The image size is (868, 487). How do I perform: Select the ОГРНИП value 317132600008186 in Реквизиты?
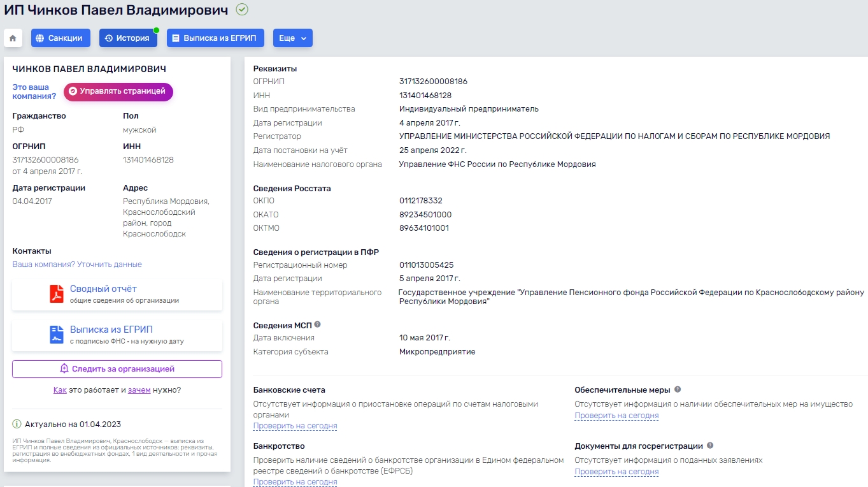pos(433,82)
